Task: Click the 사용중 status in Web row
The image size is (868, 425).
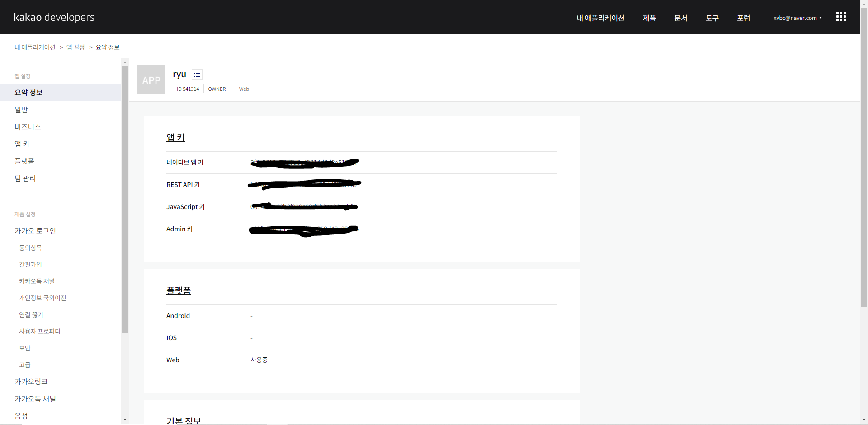Action: (259, 360)
